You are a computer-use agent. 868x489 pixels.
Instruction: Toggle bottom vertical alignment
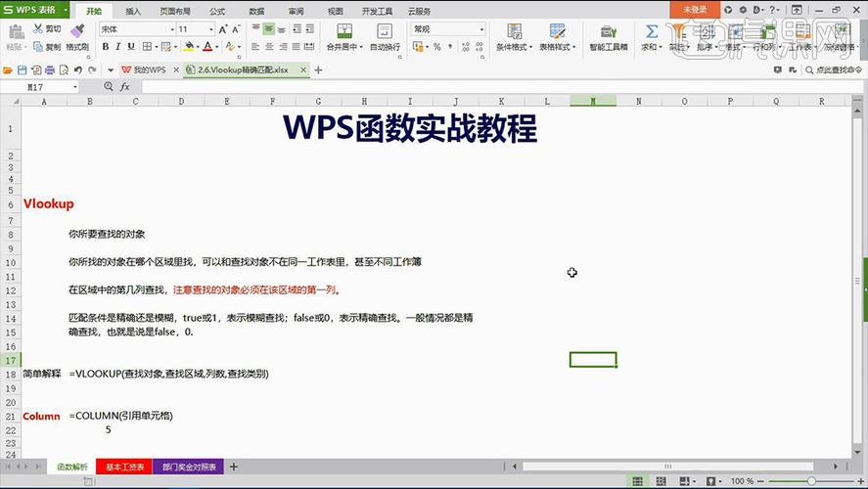tap(282, 28)
